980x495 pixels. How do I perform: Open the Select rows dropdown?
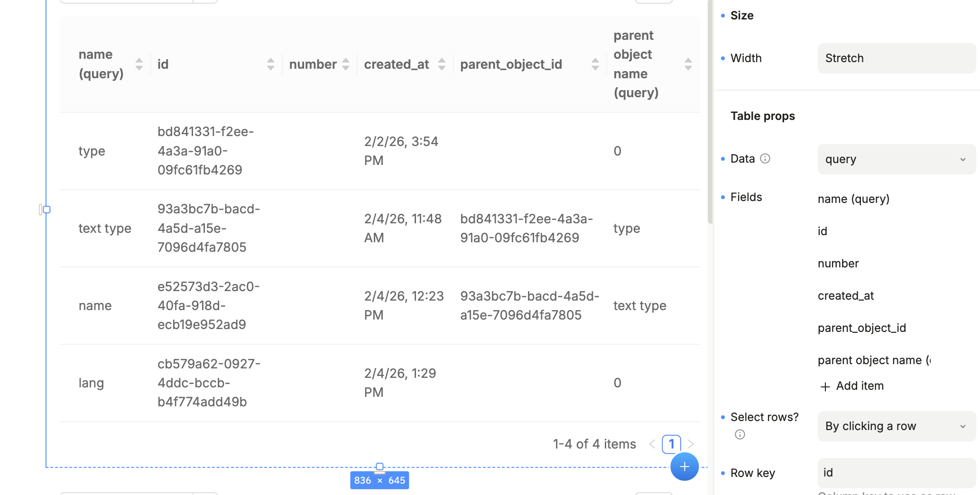pyautogui.click(x=897, y=426)
